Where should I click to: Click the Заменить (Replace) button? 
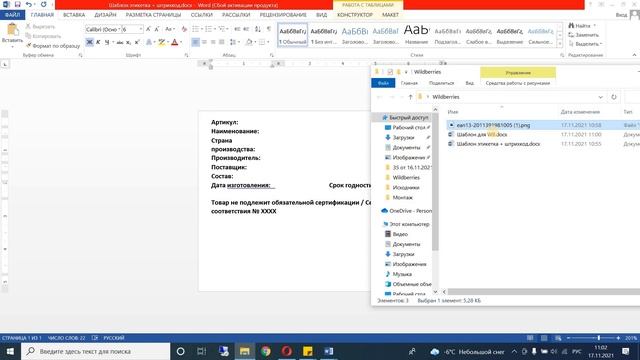click(x=584, y=35)
